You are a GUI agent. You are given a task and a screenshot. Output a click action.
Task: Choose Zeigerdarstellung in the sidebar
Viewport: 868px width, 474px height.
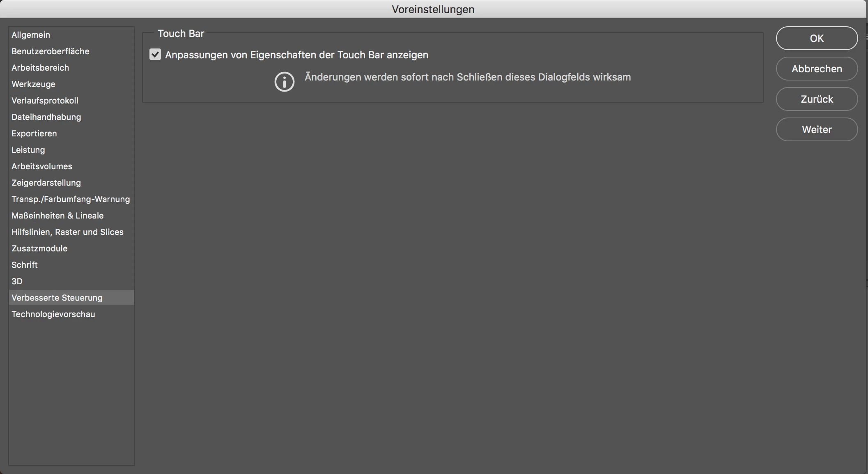[x=46, y=183]
